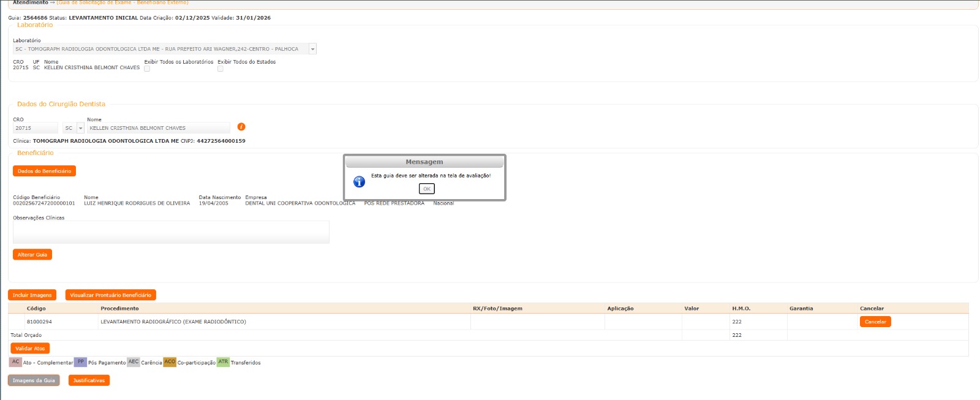
Task: Click the Transferidos legend label
Action: point(246,363)
